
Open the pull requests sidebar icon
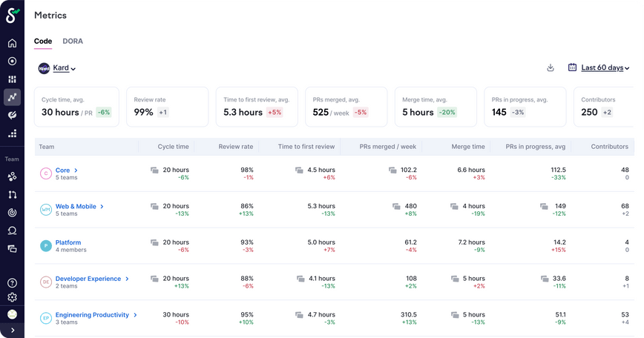[13, 194]
